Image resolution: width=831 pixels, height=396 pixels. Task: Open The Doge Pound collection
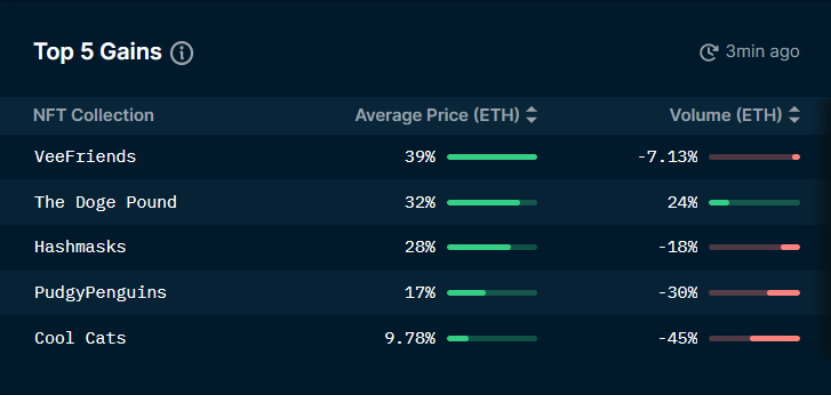(105, 202)
